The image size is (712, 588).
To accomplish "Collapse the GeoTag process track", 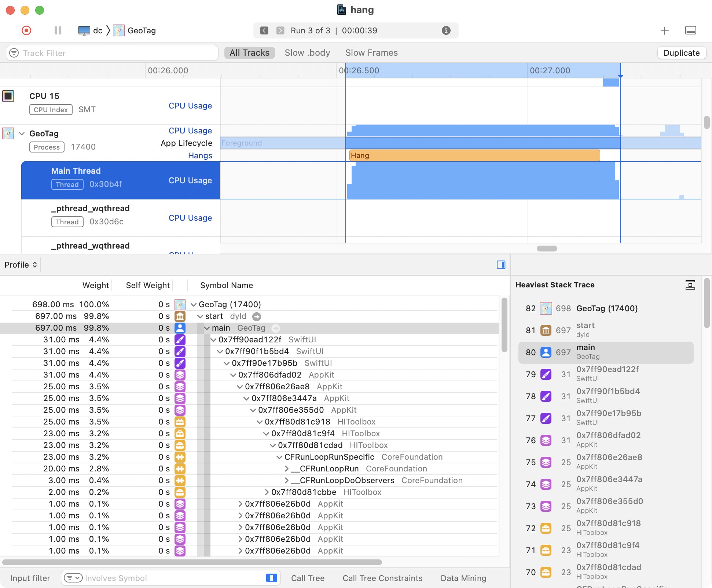I will [x=22, y=133].
